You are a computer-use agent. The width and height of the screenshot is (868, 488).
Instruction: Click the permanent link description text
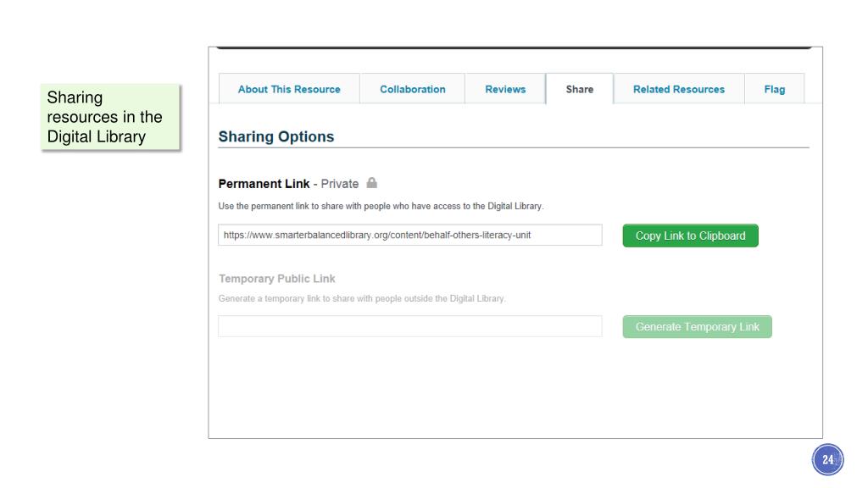(x=381, y=206)
